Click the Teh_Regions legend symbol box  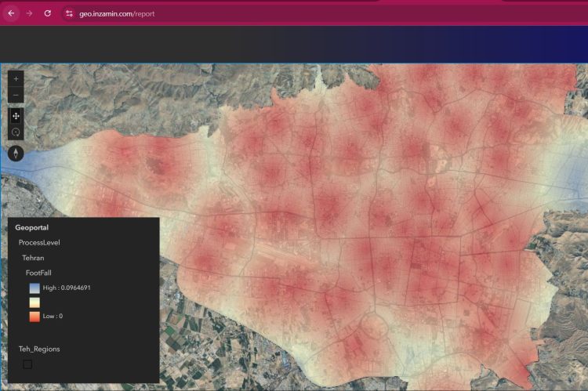[27, 364]
